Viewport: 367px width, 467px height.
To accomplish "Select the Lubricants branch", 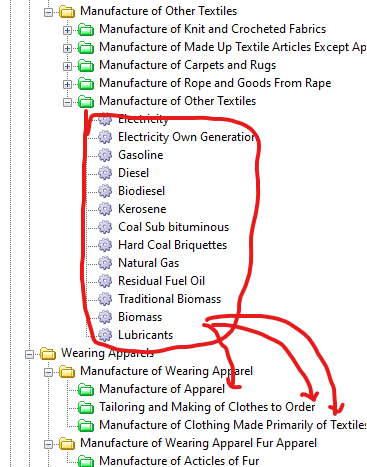I will pos(145,335).
